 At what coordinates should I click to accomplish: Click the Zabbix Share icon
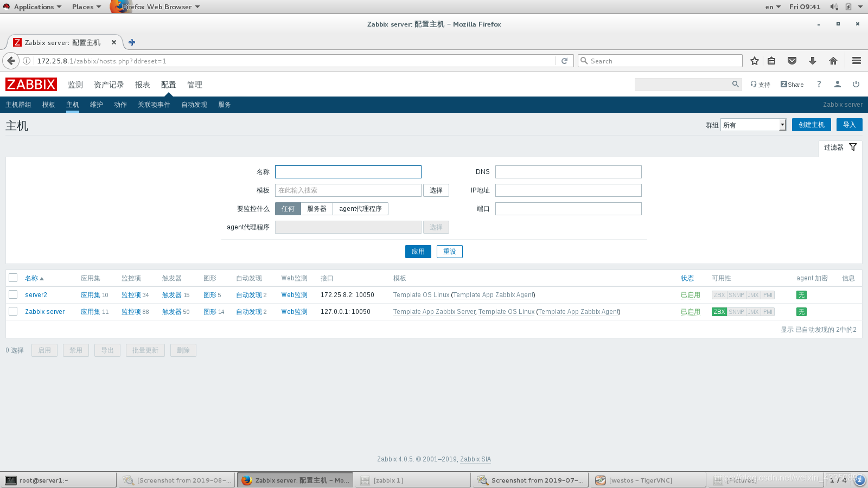[x=792, y=85]
